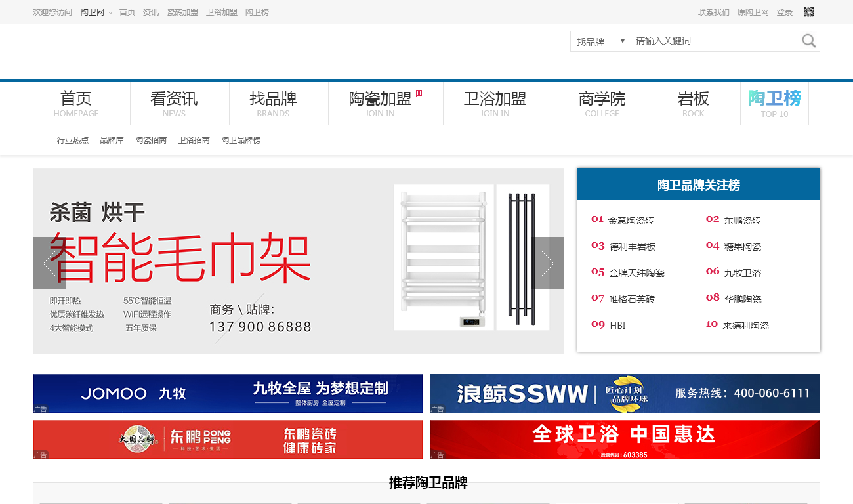Viewport: 853px width, 504px height.
Task: Open rank 08 brand 华鹏陶瓷
Action: coord(743,299)
